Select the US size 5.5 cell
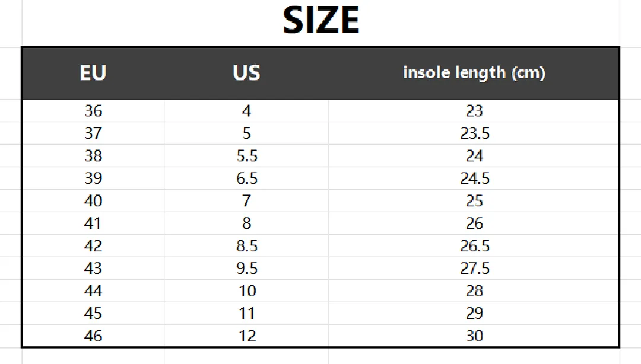This screenshot has height=364, width=641. (x=246, y=156)
